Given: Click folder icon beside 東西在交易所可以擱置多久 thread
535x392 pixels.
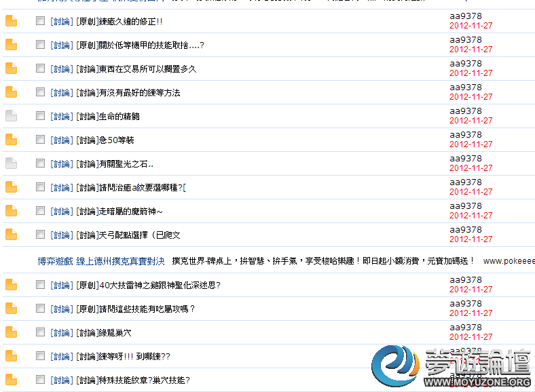Looking at the screenshot, I should pyautogui.click(x=12, y=68).
